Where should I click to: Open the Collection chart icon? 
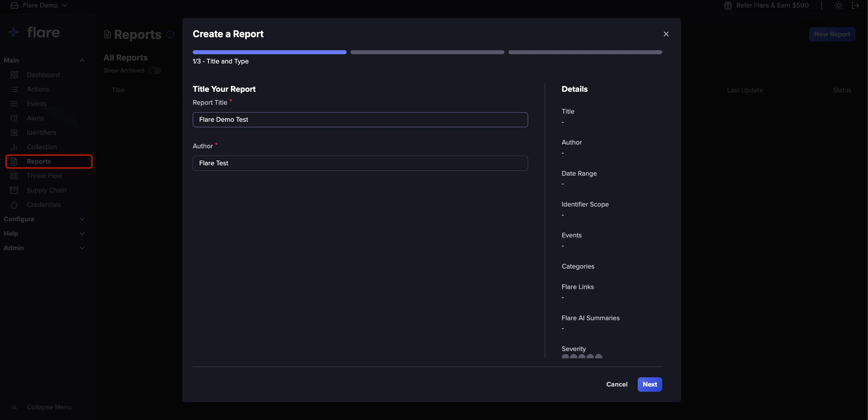click(x=14, y=147)
